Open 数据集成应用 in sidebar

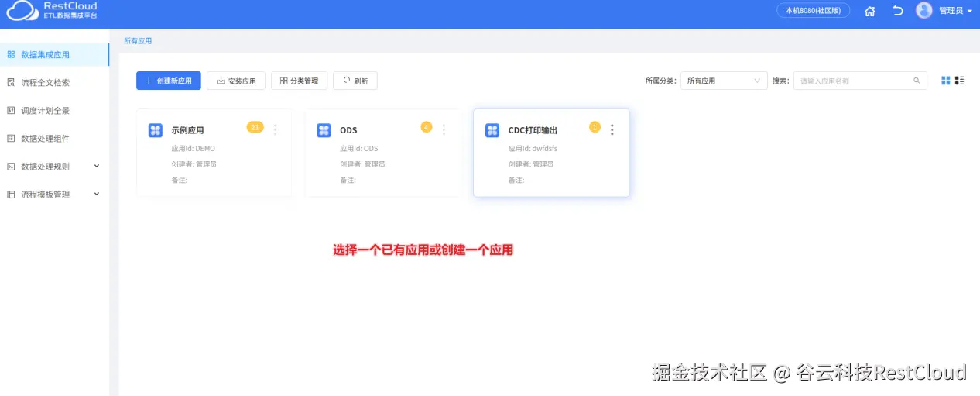coord(54,54)
